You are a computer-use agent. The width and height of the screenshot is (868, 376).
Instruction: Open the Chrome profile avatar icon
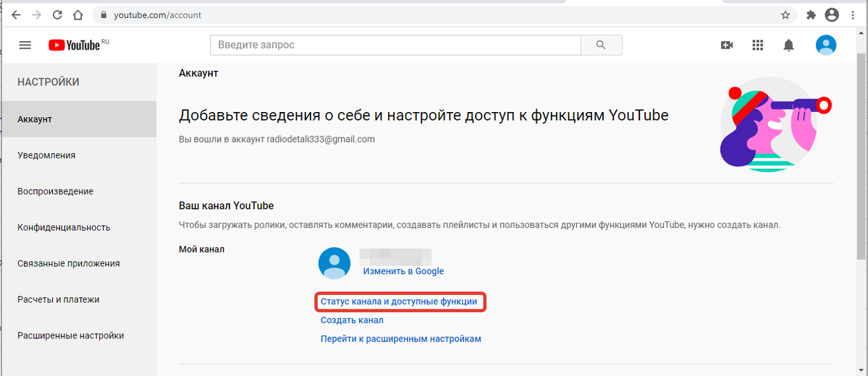[832, 15]
